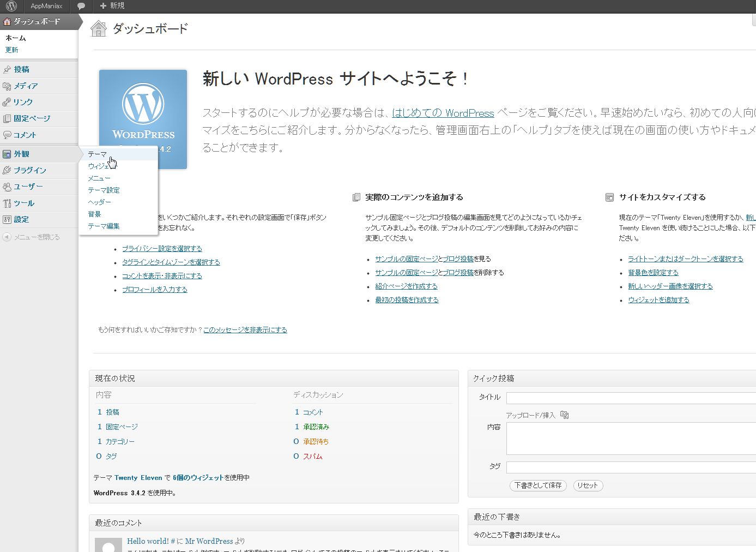This screenshot has height=552, width=756.
Task: Click the ツール tools icon in sidebar
Action: click(7, 203)
